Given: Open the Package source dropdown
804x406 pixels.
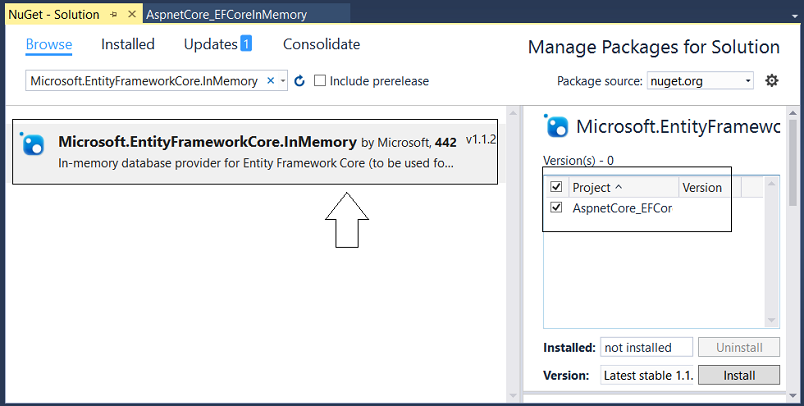Looking at the screenshot, I should point(700,80).
